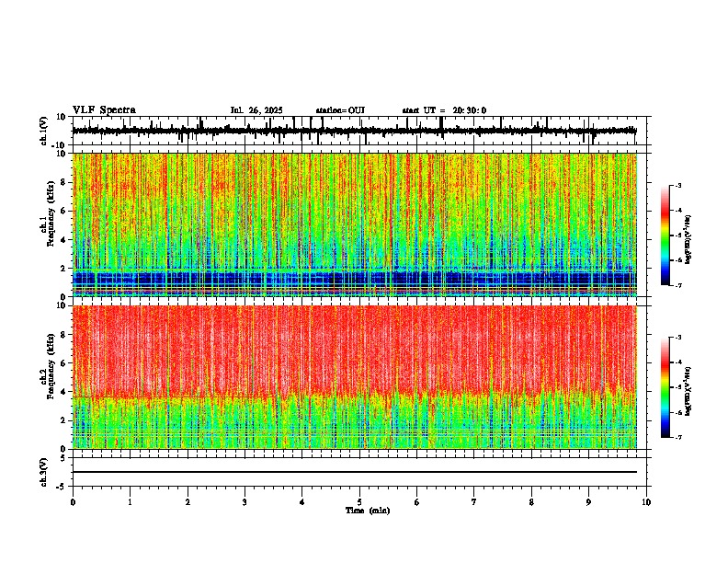Click the time axis tick label "6"
This screenshot has width=728, height=563.
(417, 502)
